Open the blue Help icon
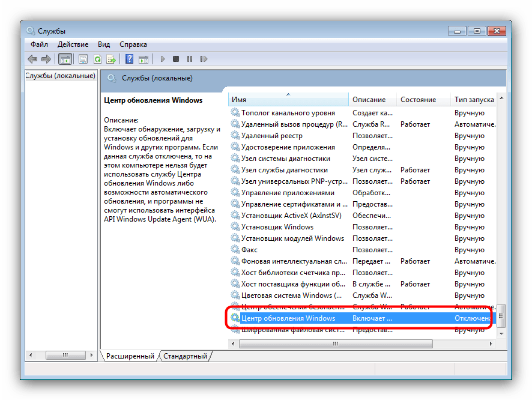The width and height of the screenshot is (532, 400). [x=129, y=59]
